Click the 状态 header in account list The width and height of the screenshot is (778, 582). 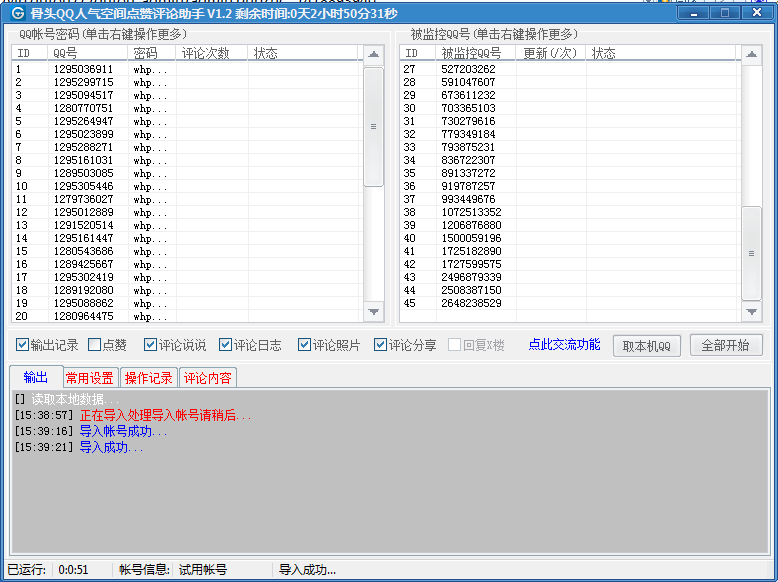click(303, 53)
